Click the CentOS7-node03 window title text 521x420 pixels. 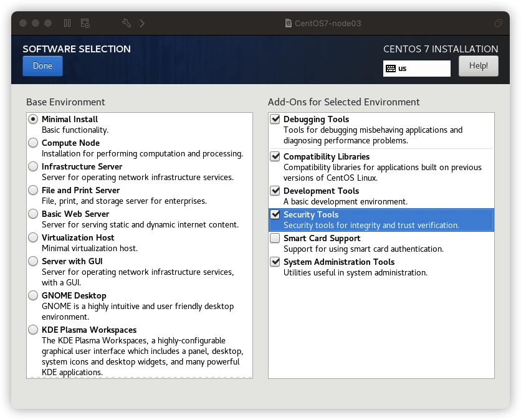328,23
